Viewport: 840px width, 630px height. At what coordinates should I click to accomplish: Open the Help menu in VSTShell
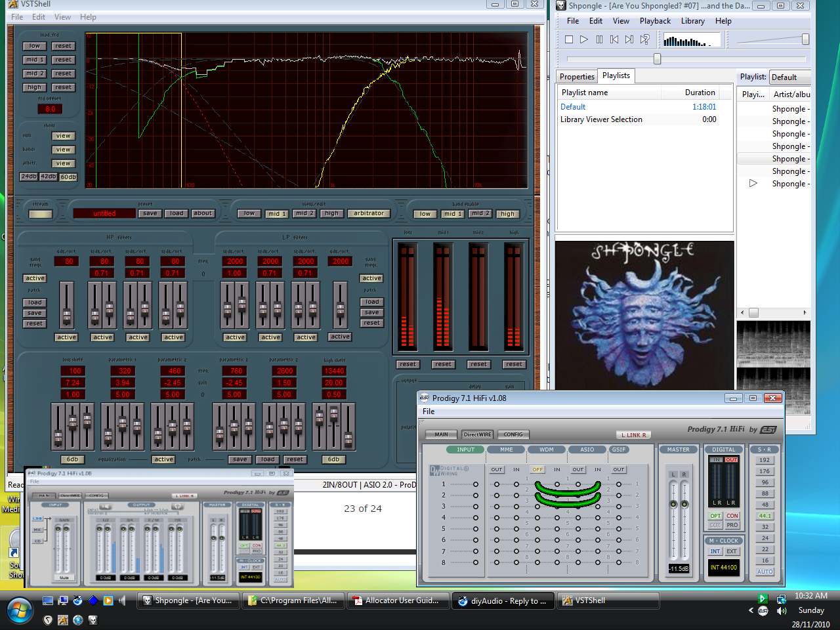pyautogui.click(x=88, y=17)
